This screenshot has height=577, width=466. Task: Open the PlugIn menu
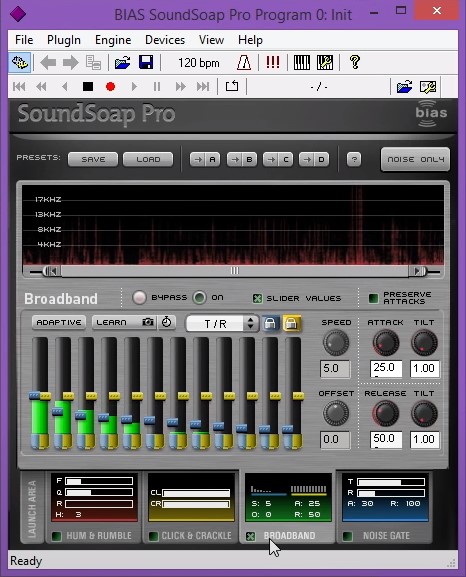[x=64, y=40]
